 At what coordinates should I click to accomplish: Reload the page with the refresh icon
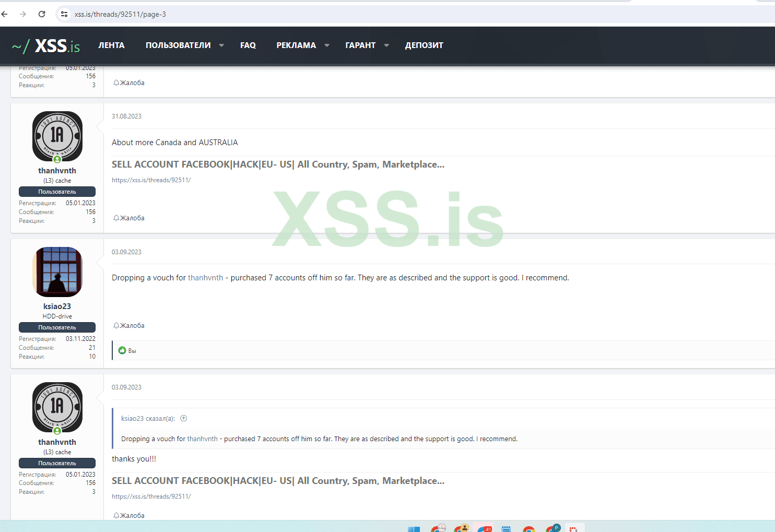point(42,14)
